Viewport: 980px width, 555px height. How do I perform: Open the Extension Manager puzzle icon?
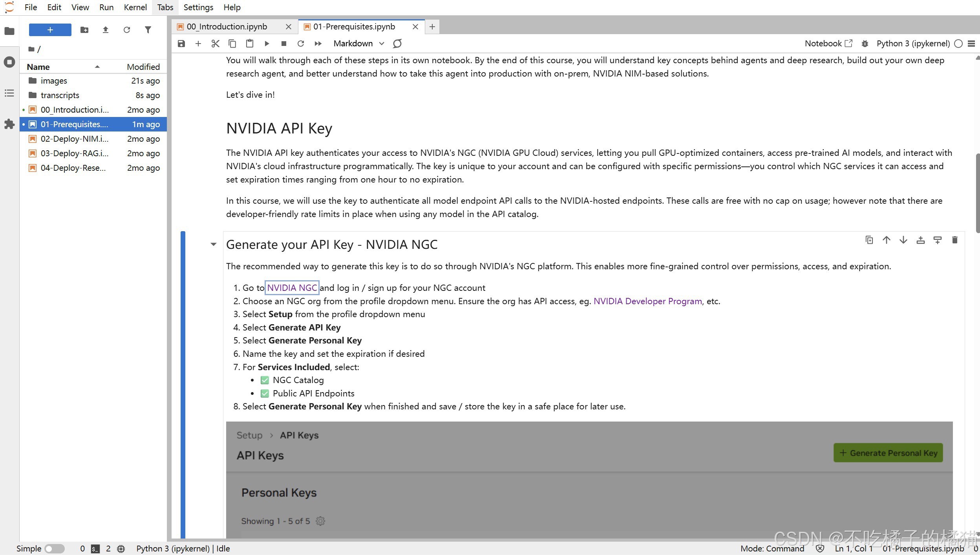pos(9,124)
